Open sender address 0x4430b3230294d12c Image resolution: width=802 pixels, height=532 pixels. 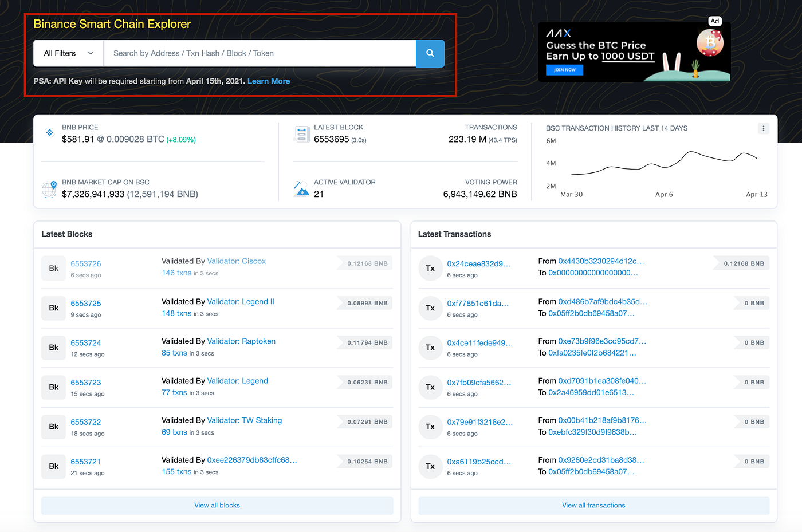601,261
